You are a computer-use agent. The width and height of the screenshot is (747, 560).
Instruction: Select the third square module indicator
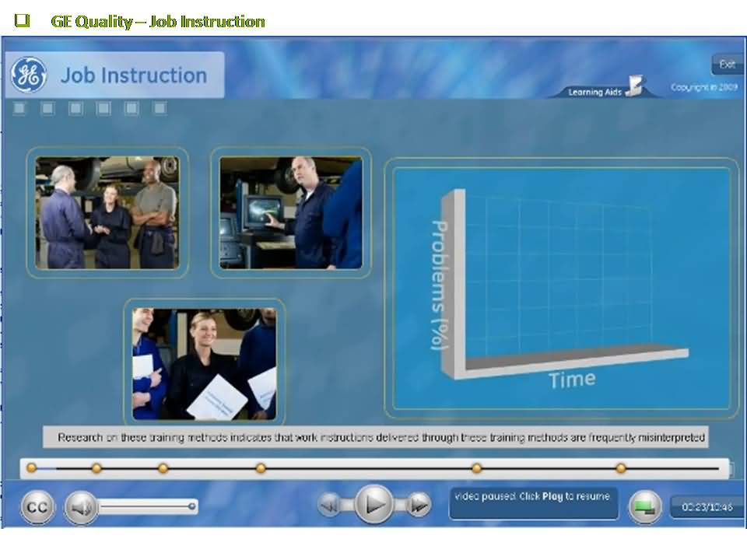(75, 109)
